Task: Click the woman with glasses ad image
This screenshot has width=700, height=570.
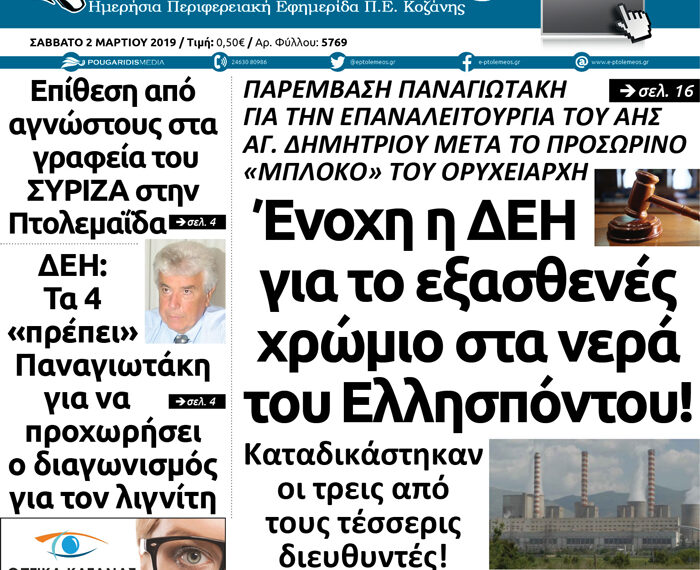Action: [x=181, y=544]
